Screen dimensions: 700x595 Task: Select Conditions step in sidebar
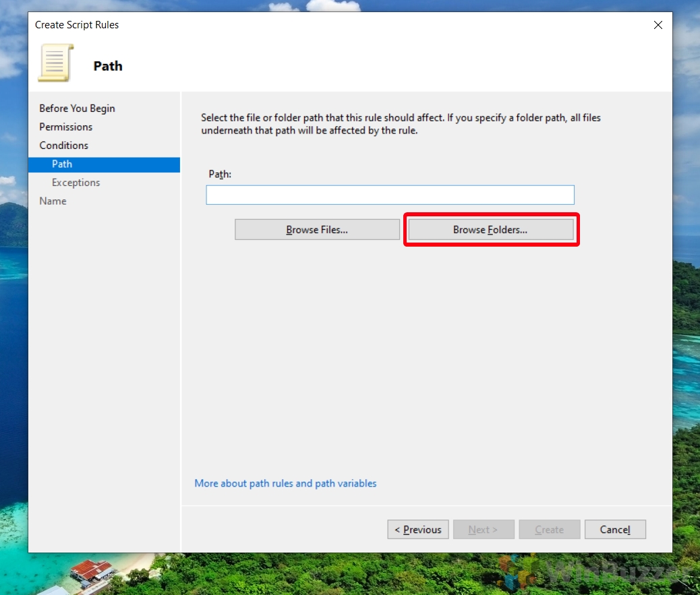pos(64,146)
